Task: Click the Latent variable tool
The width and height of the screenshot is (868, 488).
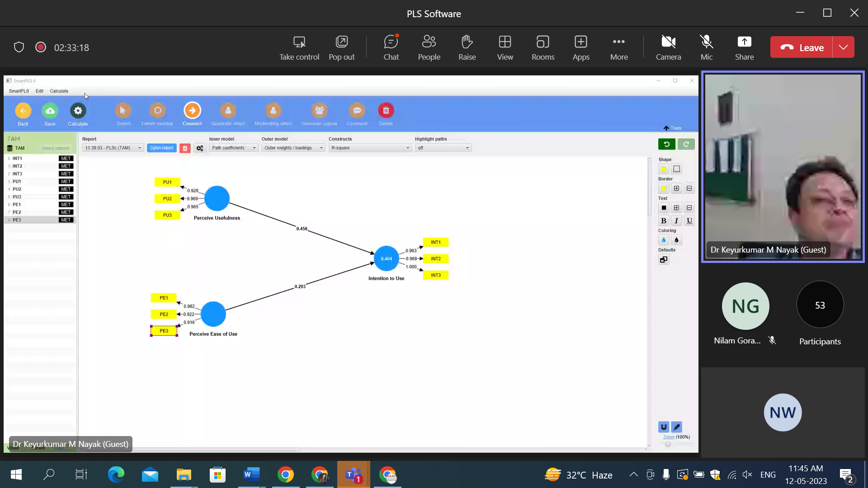Action: click(x=157, y=111)
